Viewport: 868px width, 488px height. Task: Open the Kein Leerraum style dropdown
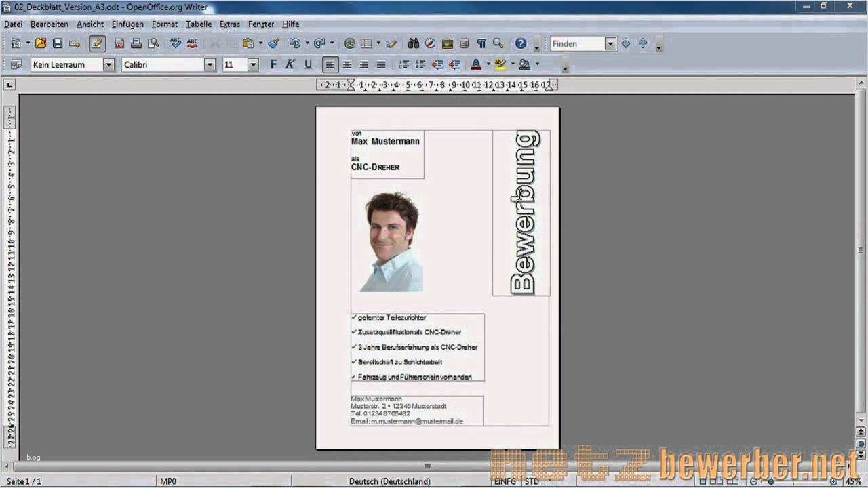click(x=109, y=64)
